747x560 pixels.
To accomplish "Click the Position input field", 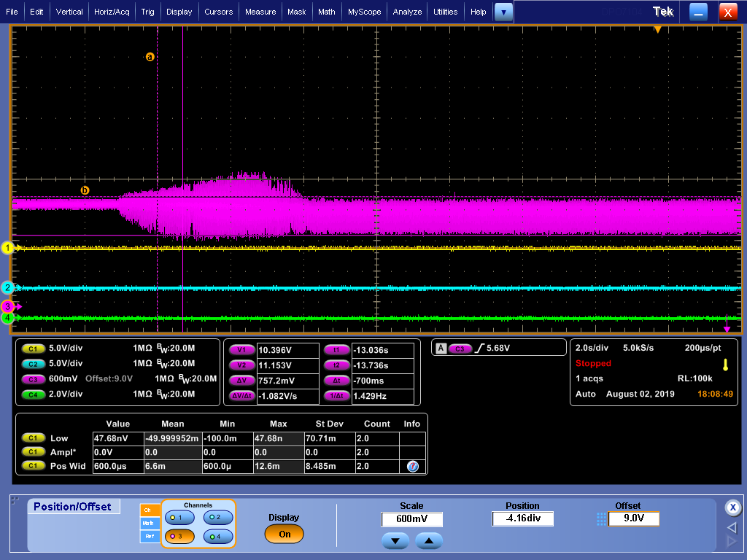I will coord(522,519).
